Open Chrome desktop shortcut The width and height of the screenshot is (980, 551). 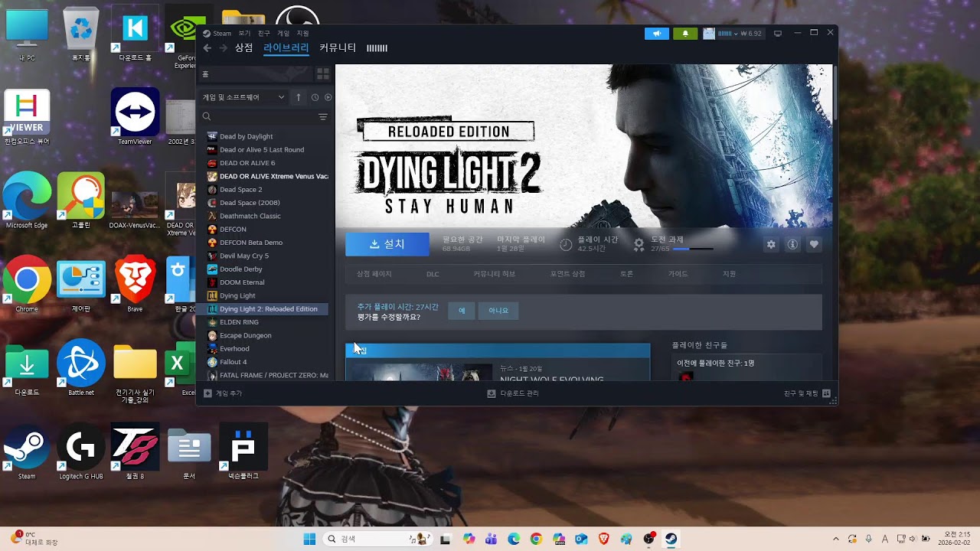(x=27, y=284)
